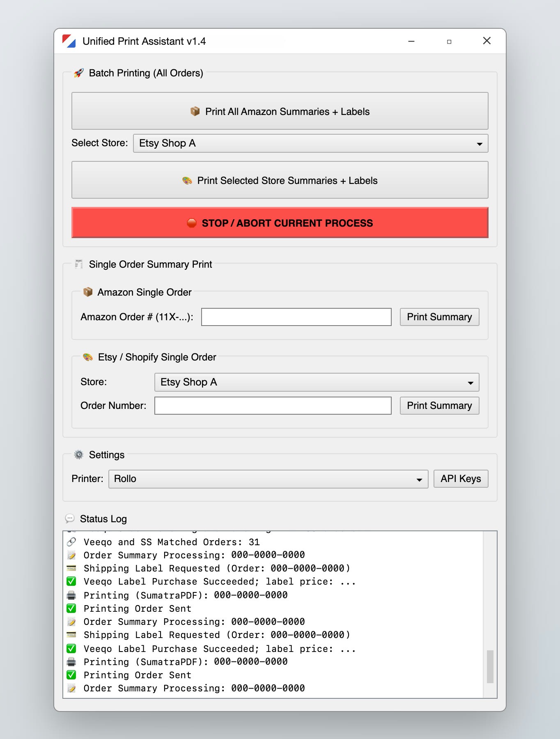Click the Status Log scrollbar thumb
Image resolution: width=560 pixels, height=739 pixels.
490,666
